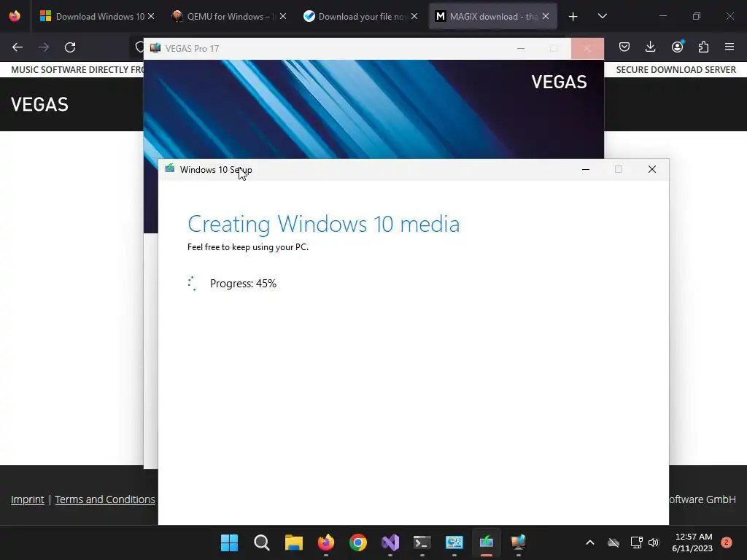
Task: Open File Explorer from the taskbar
Action: [x=293, y=542]
